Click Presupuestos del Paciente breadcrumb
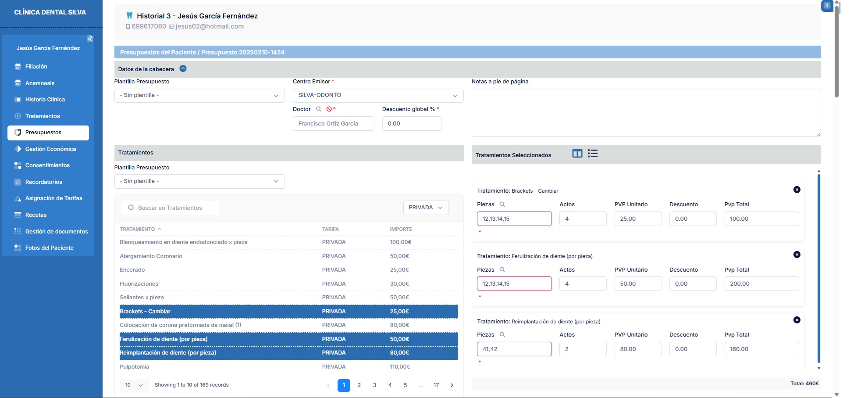The height and width of the screenshot is (398, 868). (158, 52)
